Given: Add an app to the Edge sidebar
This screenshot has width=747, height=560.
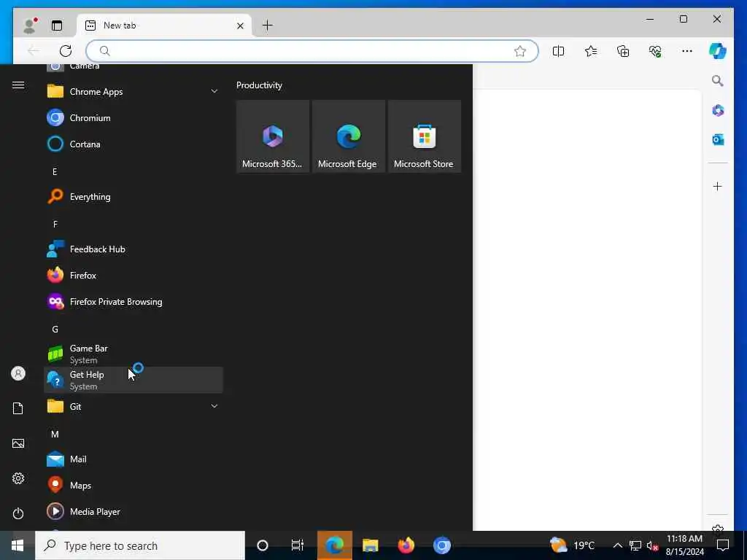Looking at the screenshot, I should (x=718, y=186).
